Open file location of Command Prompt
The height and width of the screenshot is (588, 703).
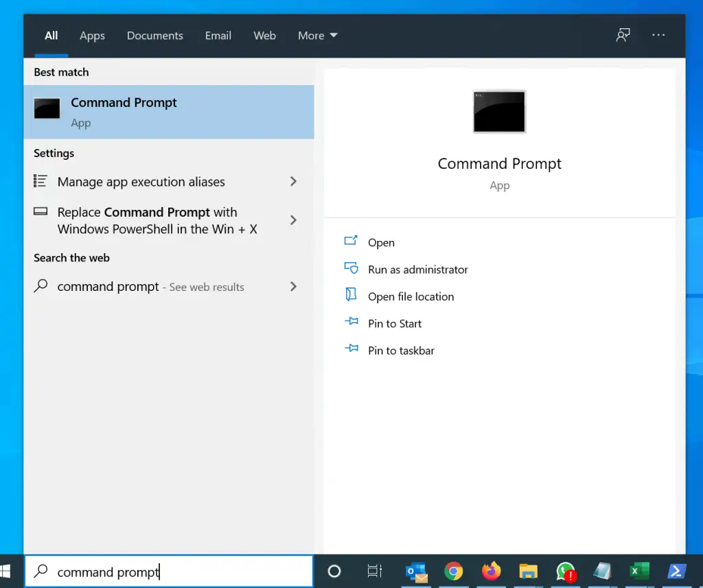pos(411,296)
